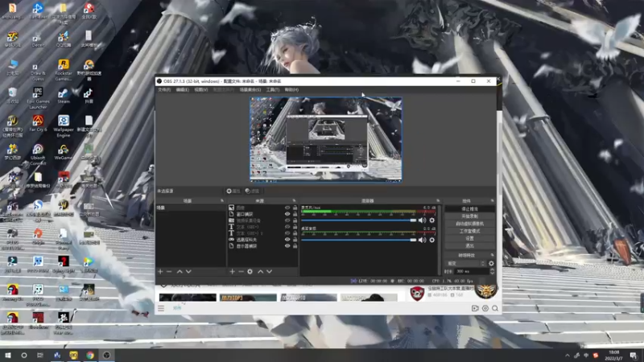644x362 pixels.
Task: Toggle lock on 图像 source
Action: pos(295,208)
